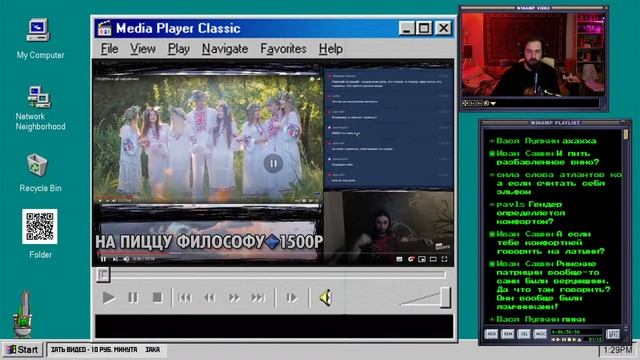This screenshot has width=640, height=360.
Task: Open the Play menu
Action: click(179, 49)
